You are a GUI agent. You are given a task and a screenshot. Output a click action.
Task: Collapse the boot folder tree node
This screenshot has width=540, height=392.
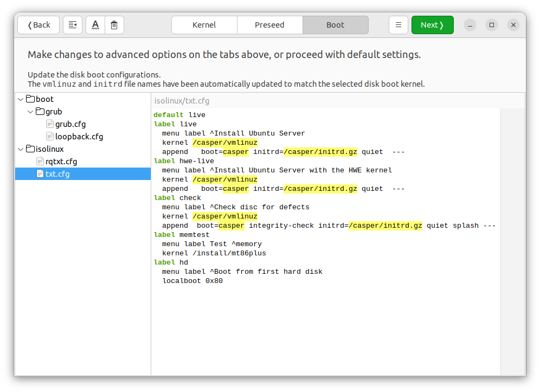pos(21,99)
